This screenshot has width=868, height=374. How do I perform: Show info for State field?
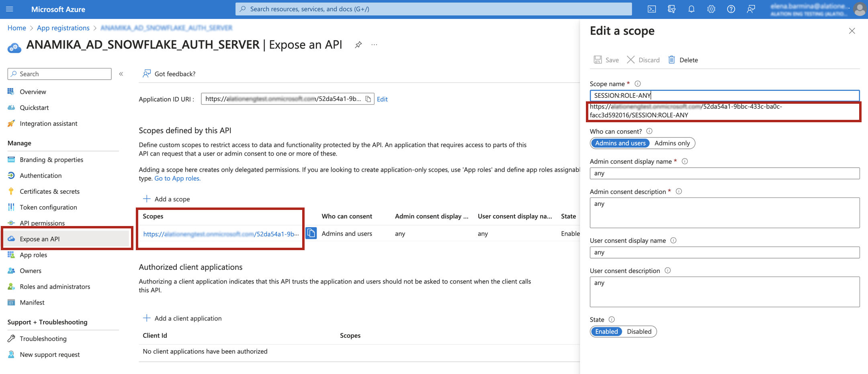coord(612,320)
